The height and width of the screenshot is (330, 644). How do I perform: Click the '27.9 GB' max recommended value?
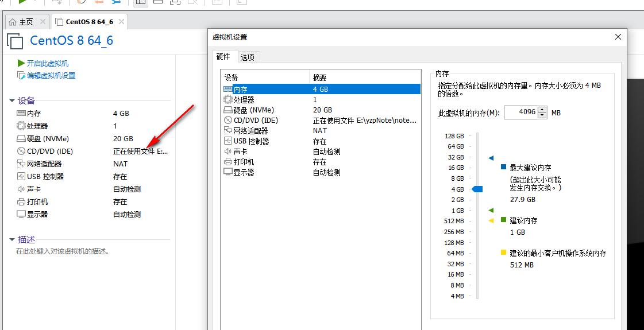click(x=522, y=200)
